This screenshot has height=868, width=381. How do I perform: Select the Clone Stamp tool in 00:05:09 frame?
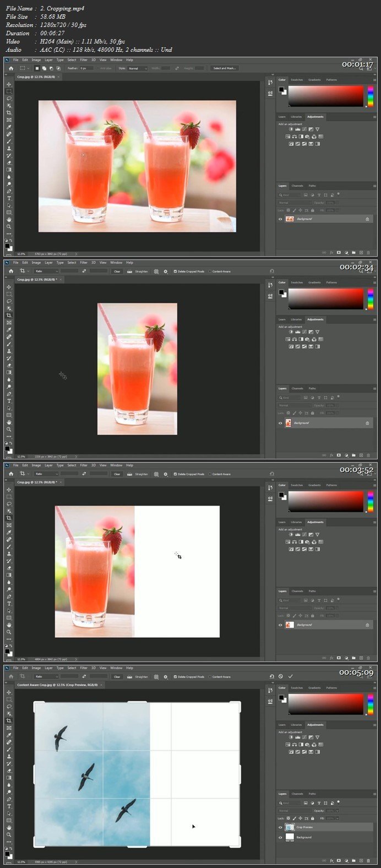click(x=9, y=756)
